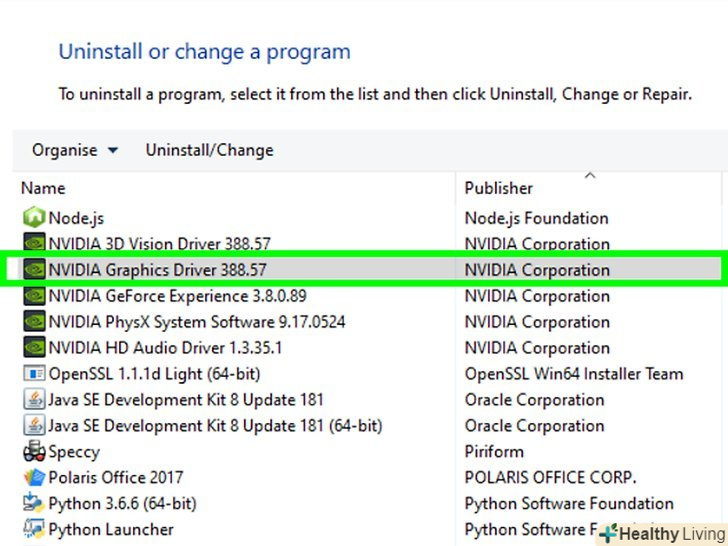Select the Node.js entry name

point(76,218)
